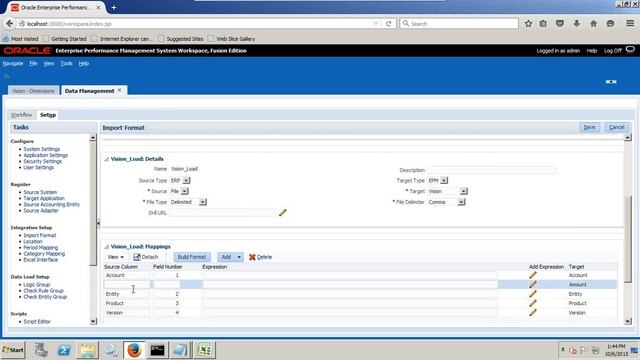The width and height of the screenshot is (640, 360).
Task: Click the Source Column field for Amount
Action: pyautogui.click(x=127, y=284)
